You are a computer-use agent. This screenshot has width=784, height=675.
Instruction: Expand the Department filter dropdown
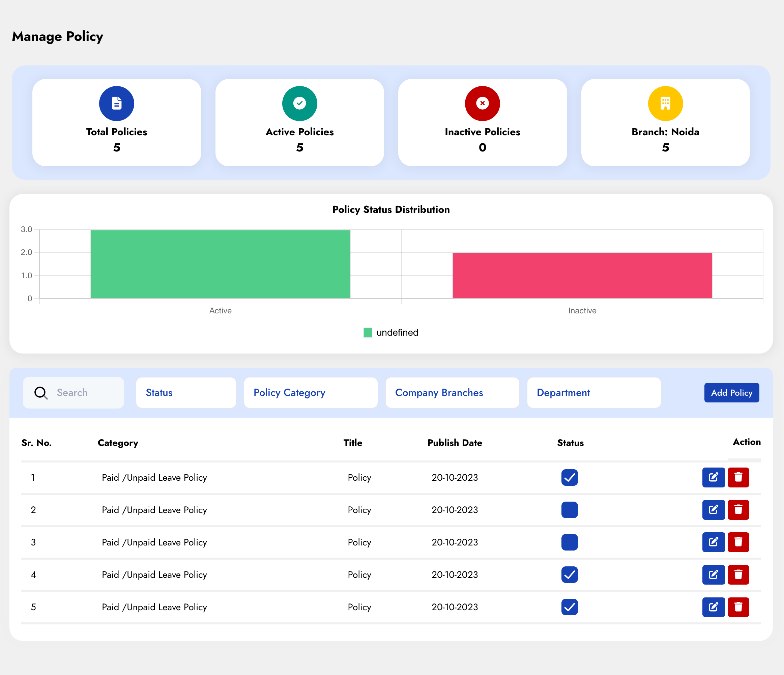(594, 393)
